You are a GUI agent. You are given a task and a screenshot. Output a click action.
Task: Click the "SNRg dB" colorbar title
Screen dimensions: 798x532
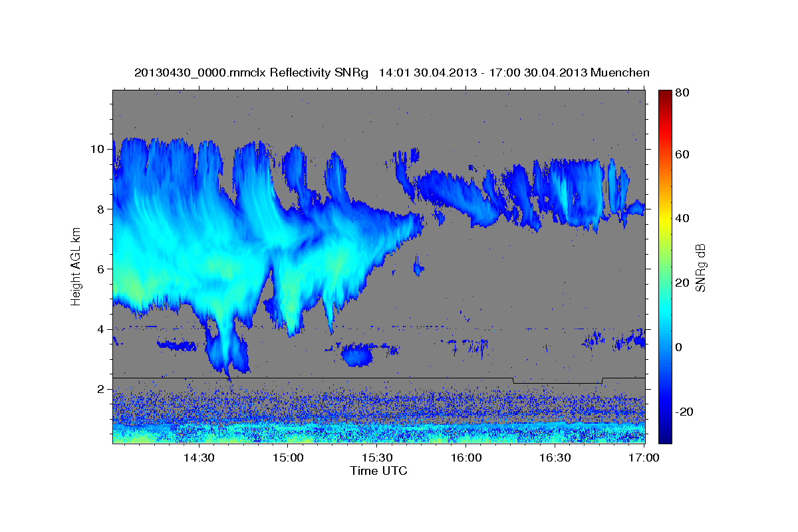(700, 267)
